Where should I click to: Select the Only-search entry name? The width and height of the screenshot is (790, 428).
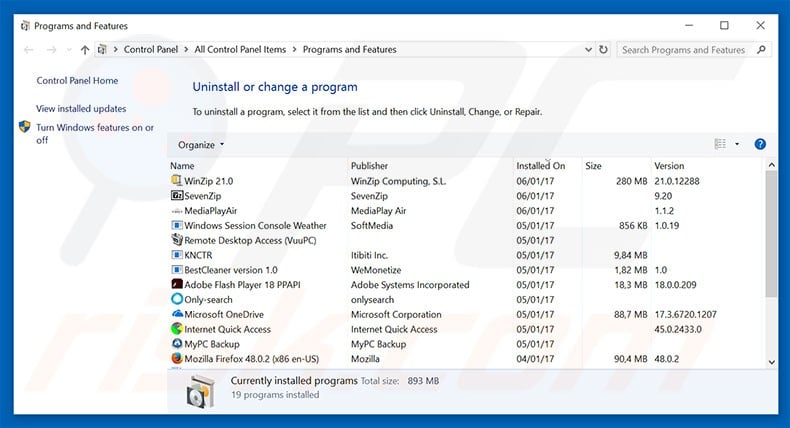pyautogui.click(x=208, y=299)
